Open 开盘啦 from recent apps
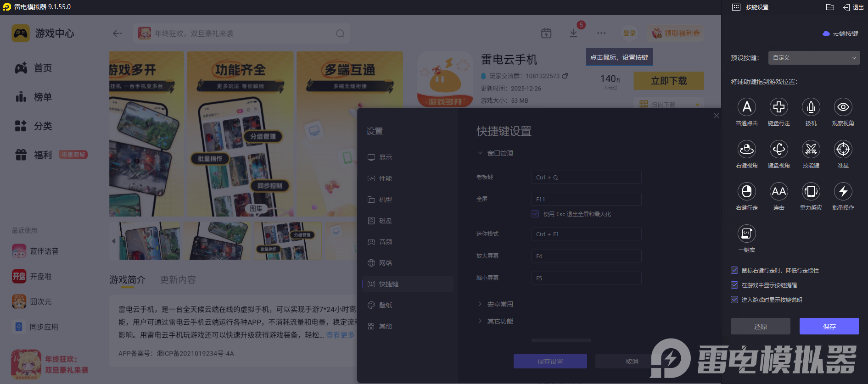Screen dimensions: 868x384 pos(32,277)
